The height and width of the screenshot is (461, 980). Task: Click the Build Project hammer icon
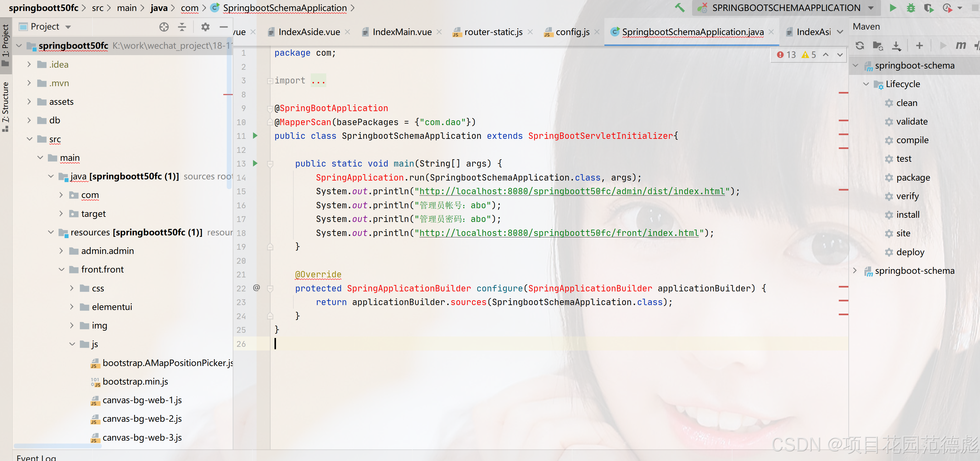(679, 8)
